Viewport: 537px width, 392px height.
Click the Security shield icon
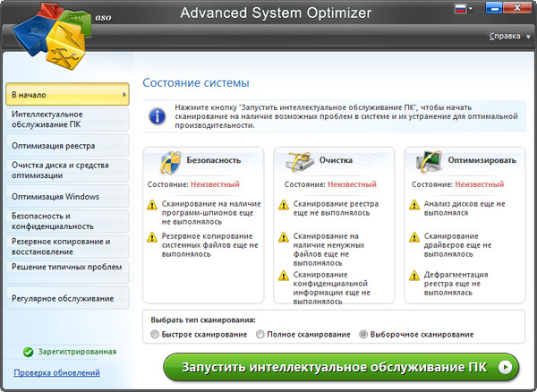[170, 162]
